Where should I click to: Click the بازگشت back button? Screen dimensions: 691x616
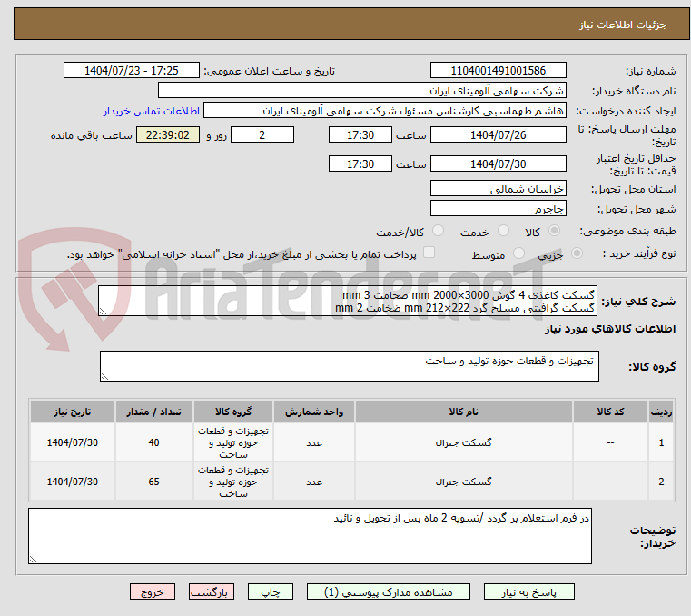[x=211, y=591]
